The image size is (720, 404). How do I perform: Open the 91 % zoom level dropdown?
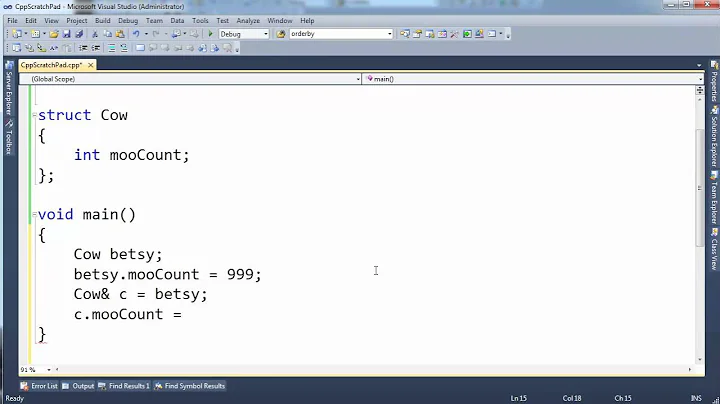click(49, 370)
